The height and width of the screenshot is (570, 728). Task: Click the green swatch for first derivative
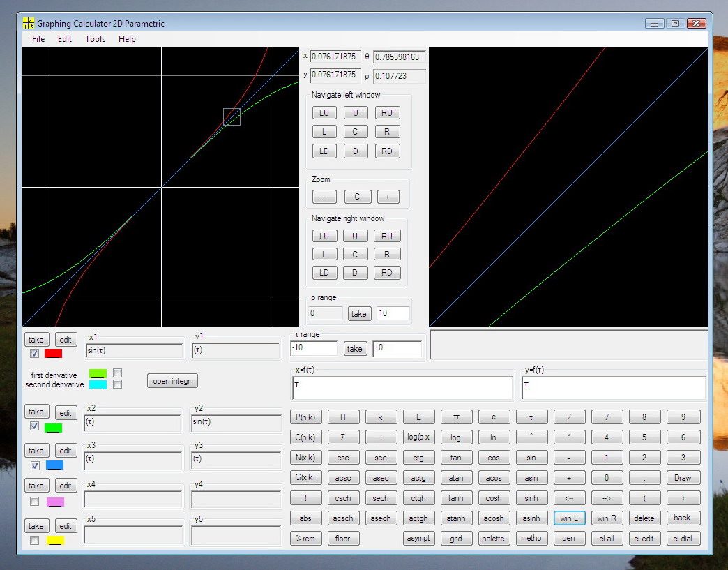click(x=98, y=373)
